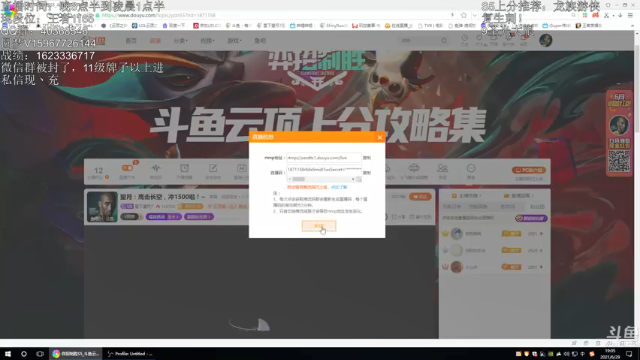Click the level 12 indicator in toolbar
Viewport: 640px width, 360px height.
pyautogui.click(x=98, y=172)
